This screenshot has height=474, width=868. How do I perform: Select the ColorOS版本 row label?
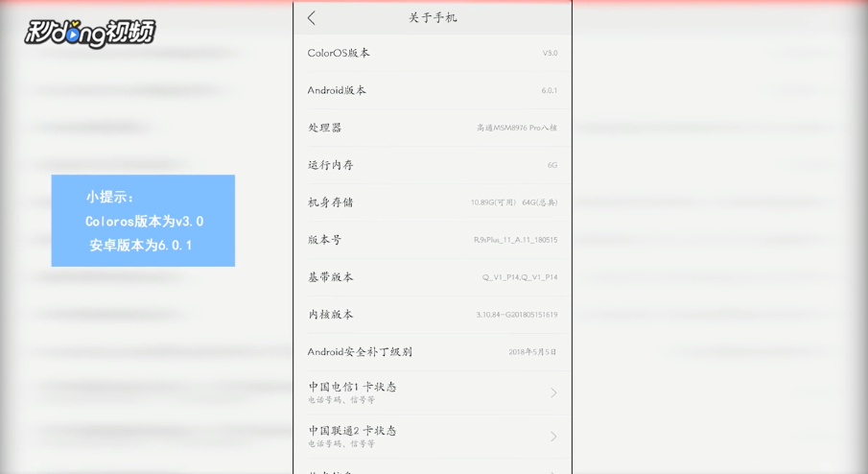pyautogui.click(x=339, y=53)
